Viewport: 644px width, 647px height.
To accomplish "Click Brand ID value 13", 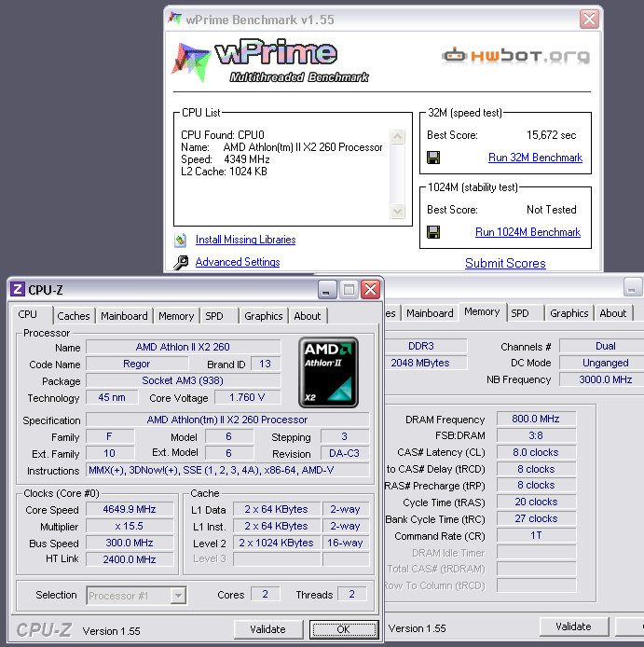I will pyautogui.click(x=266, y=364).
